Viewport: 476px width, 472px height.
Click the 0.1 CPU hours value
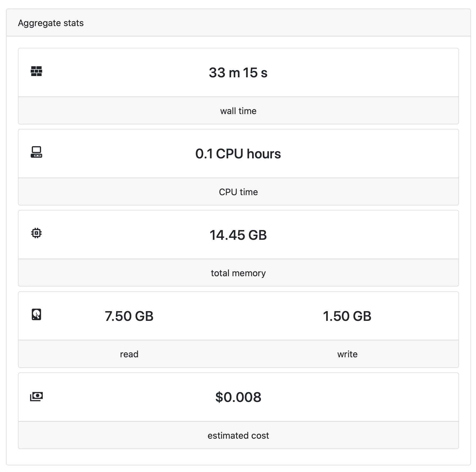[238, 154]
